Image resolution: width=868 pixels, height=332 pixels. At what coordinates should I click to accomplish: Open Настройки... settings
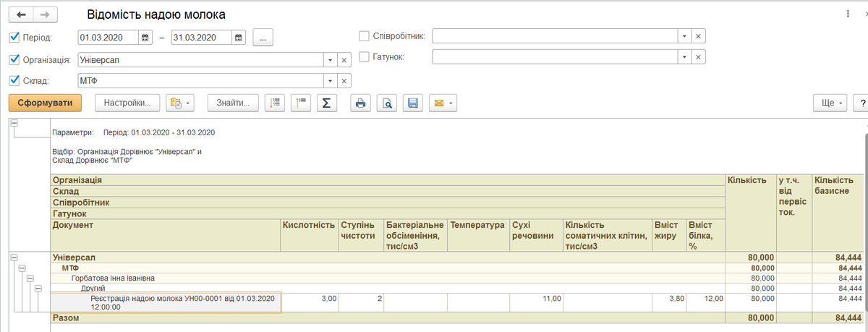(127, 103)
